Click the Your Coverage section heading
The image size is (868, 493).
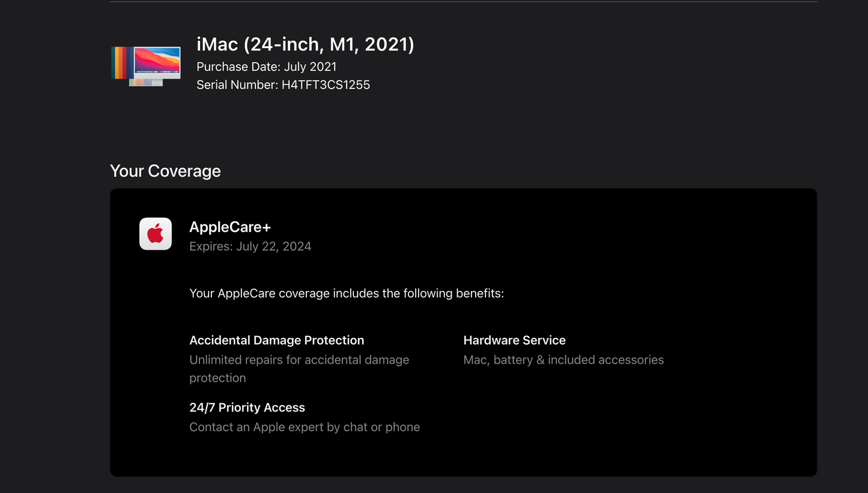165,171
